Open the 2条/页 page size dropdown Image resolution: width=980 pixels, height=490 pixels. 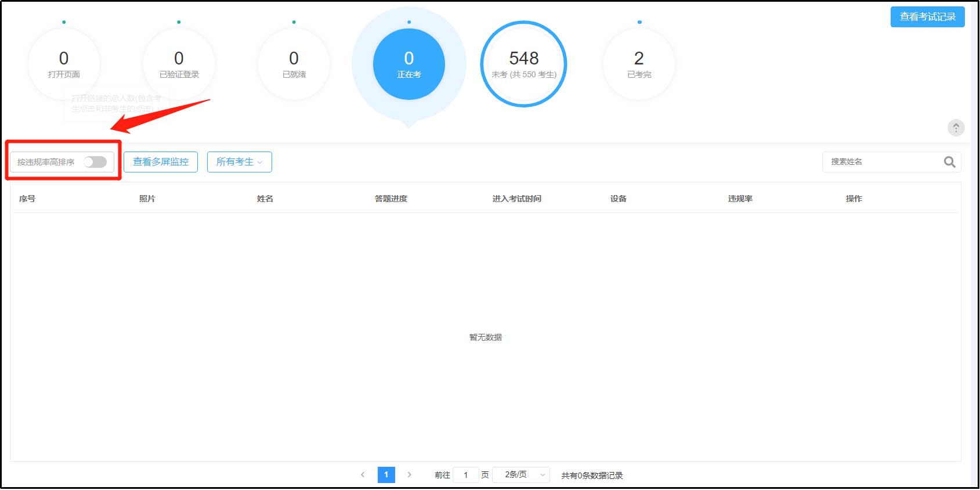pyautogui.click(x=520, y=475)
